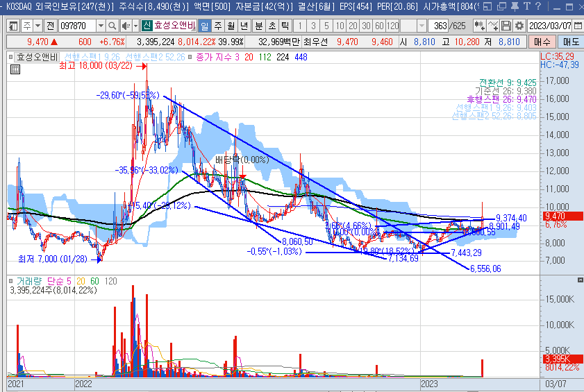The height and width of the screenshot is (392, 584).
Task: Click the window layout icon in title bar
Action: pos(487,6)
